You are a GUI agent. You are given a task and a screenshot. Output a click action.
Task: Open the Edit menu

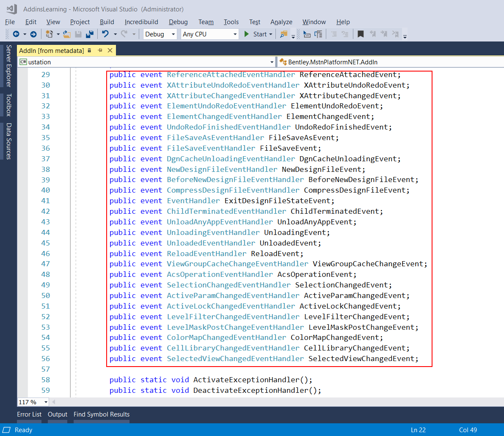coord(31,22)
